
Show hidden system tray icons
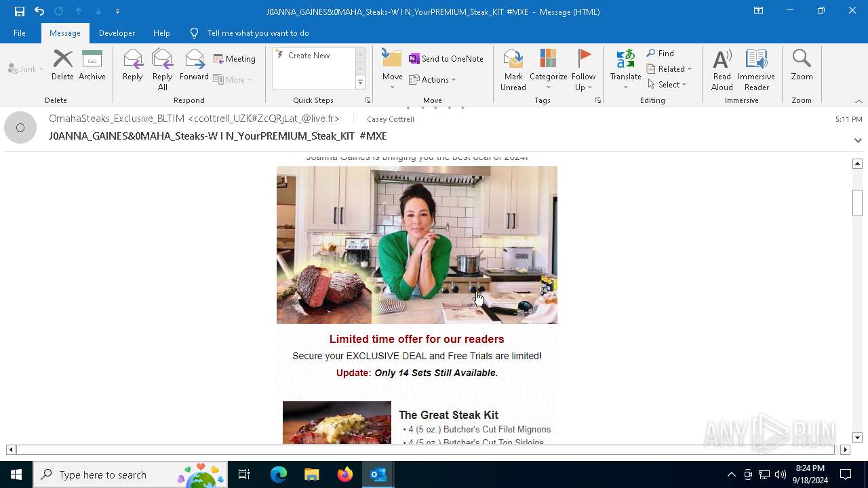[x=731, y=474]
